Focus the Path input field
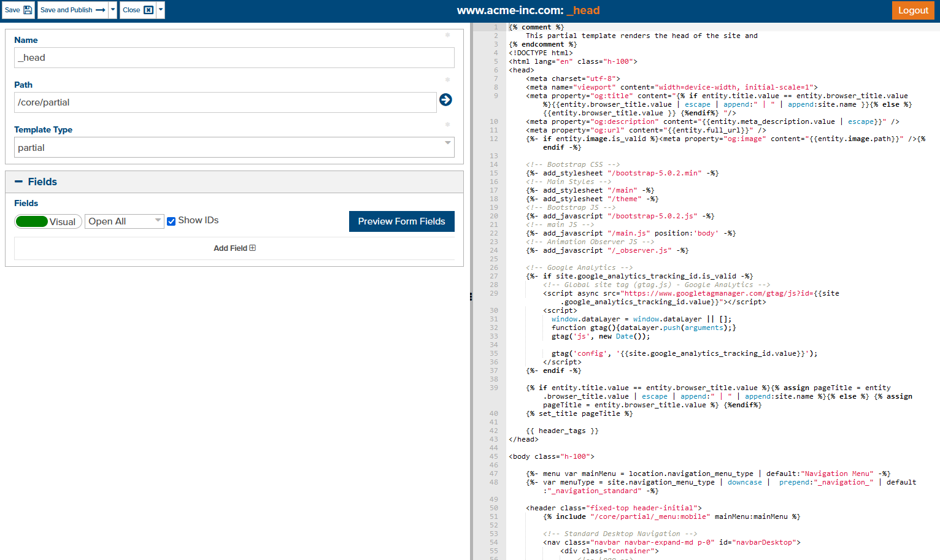The height and width of the screenshot is (560, 940). pos(225,102)
